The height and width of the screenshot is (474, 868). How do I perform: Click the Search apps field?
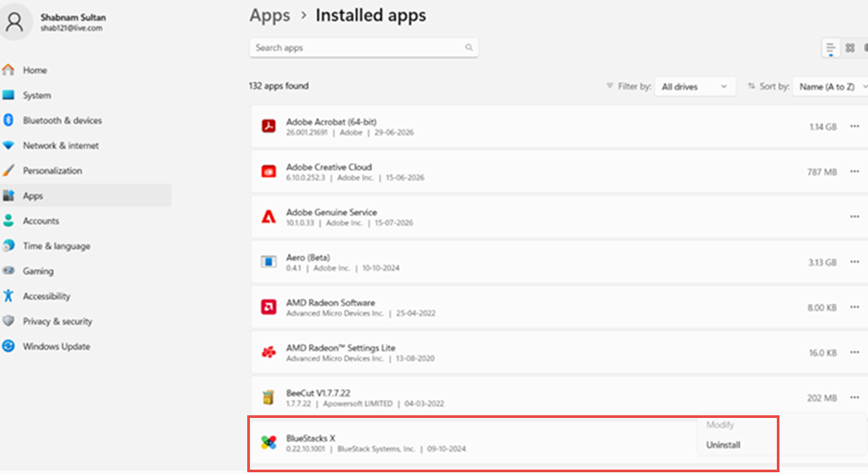tap(364, 47)
